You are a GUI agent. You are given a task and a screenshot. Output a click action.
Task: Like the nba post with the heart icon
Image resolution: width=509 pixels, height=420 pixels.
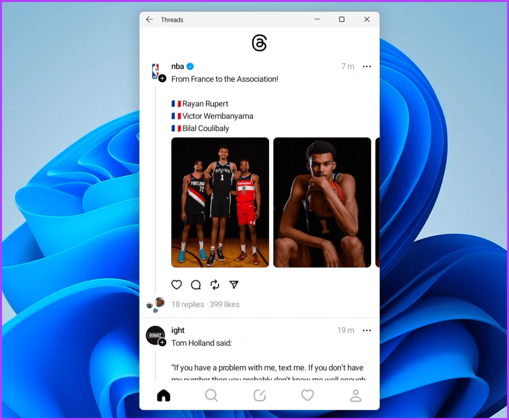(177, 285)
